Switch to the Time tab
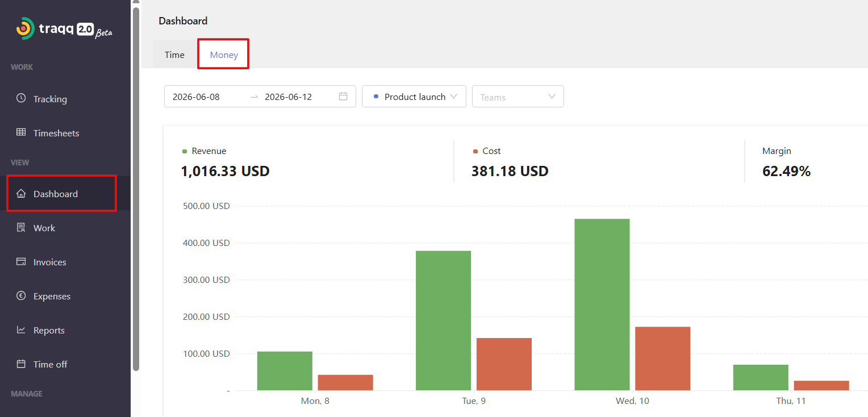 coord(175,55)
